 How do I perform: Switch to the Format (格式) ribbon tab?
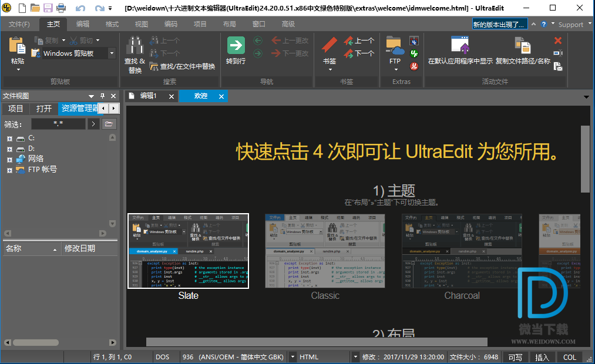coord(112,24)
